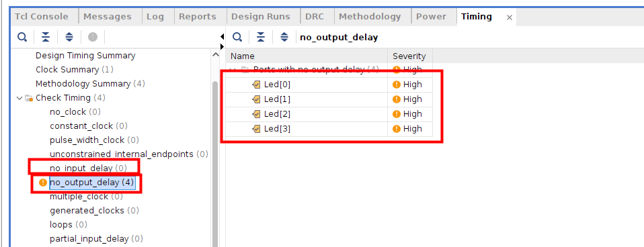Click the Severity column header
Image resolution: width=644 pixels, height=247 pixels.
click(x=409, y=56)
